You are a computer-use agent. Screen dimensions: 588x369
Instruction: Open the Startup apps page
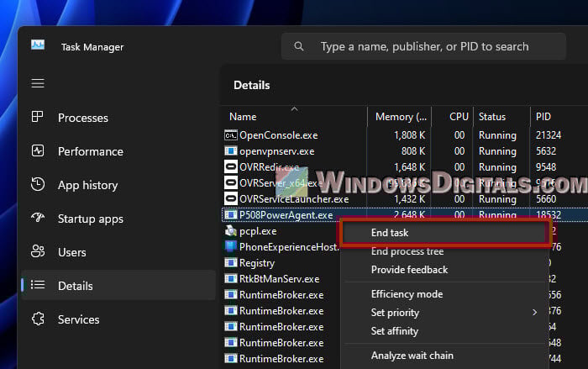(x=118, y=219)
